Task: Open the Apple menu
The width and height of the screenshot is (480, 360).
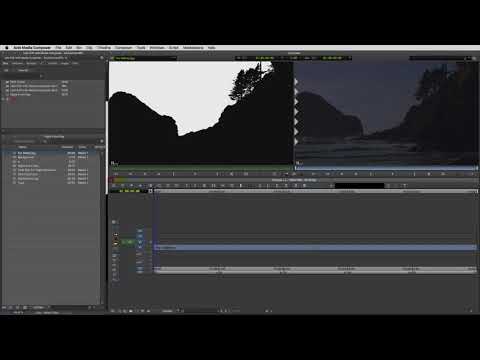Action: [x=6, y=48]
